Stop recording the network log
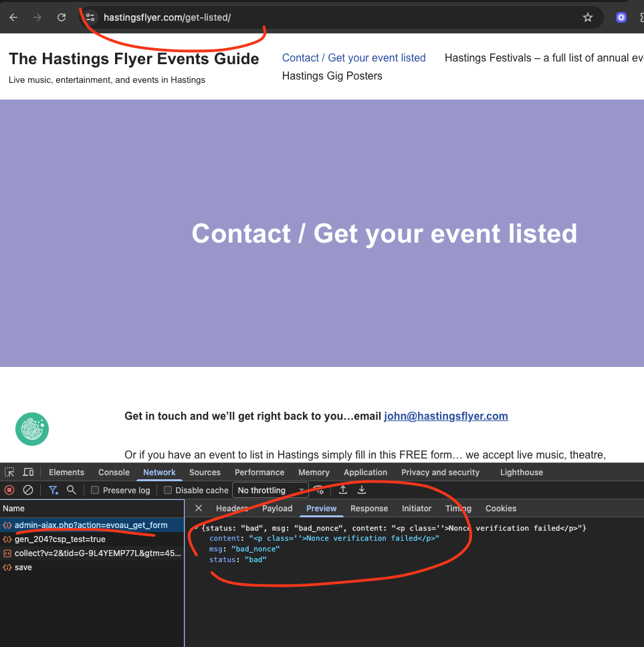 click(9, 490)
